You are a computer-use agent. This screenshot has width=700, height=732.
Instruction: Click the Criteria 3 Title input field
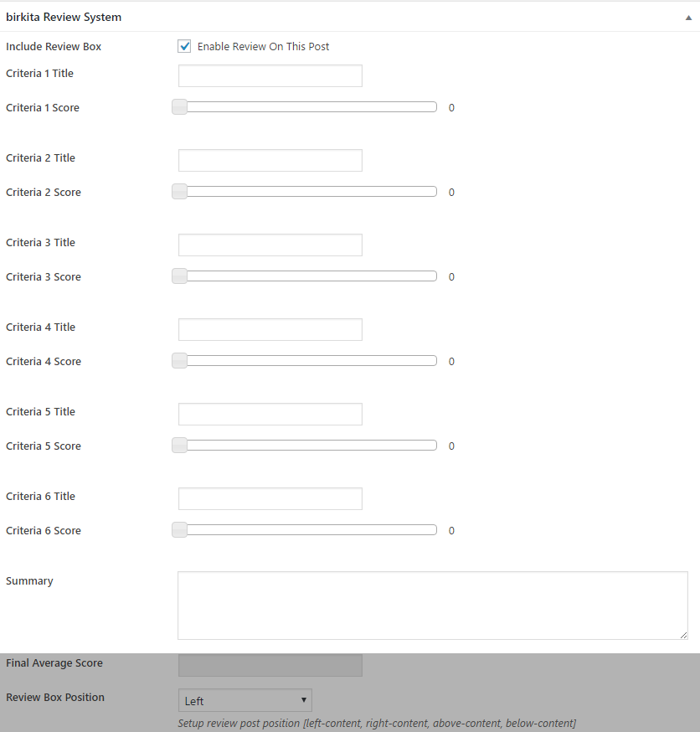(270, 245)
